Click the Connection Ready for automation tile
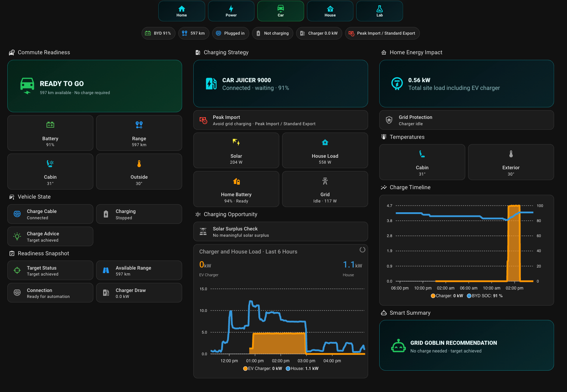Screen dimensions: 567x392 [50, 293]
